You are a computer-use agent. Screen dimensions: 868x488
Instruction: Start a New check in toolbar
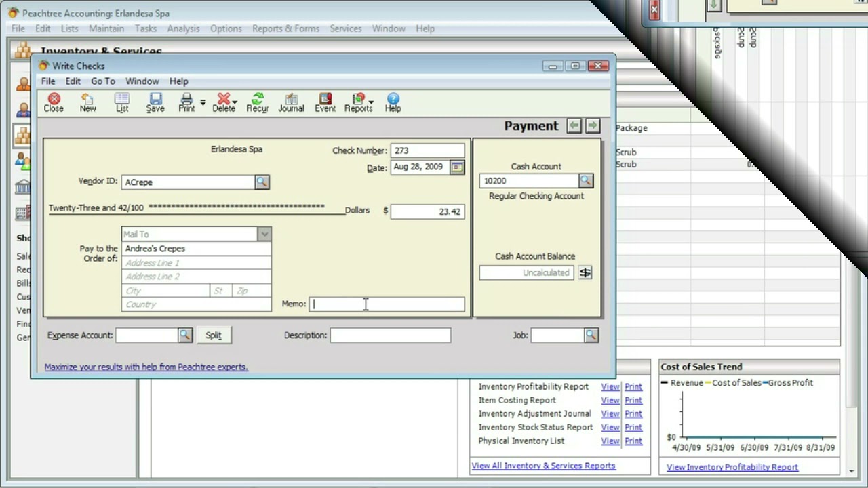[87, 103]
